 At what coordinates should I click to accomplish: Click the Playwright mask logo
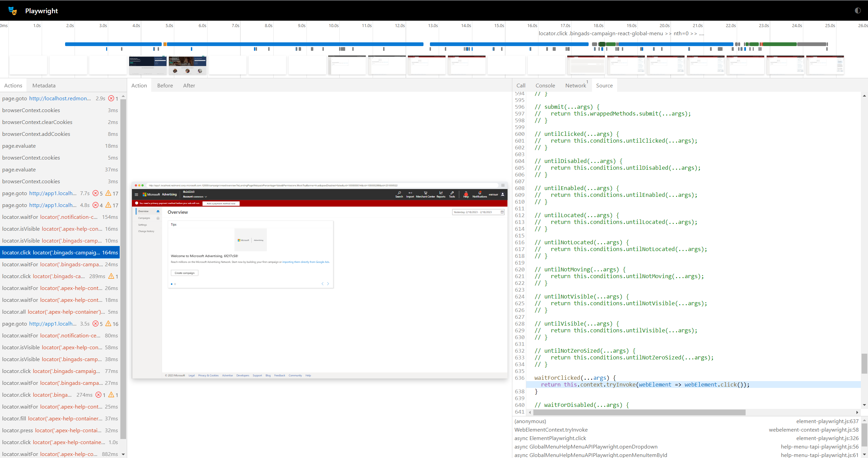pyautogui.click(x=13, y=11)
